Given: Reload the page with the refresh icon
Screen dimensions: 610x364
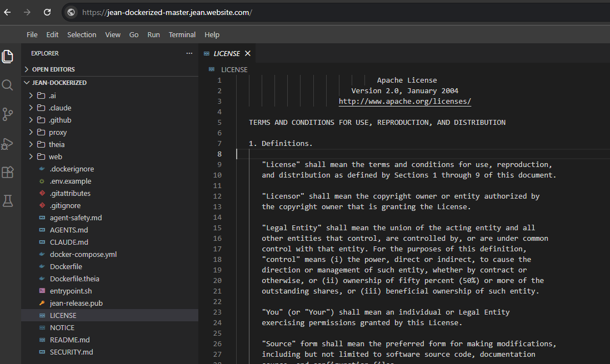Looking at the screenshot, I should [x=47, y=12].
